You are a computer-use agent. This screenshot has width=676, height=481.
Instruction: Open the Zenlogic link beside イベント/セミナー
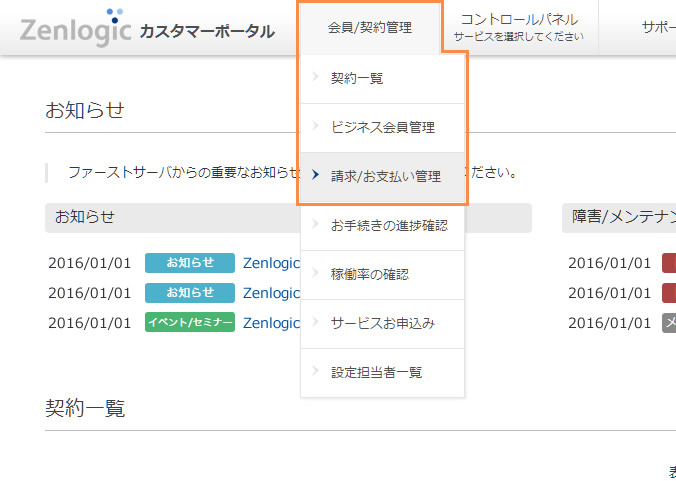(x=271, y=323)
